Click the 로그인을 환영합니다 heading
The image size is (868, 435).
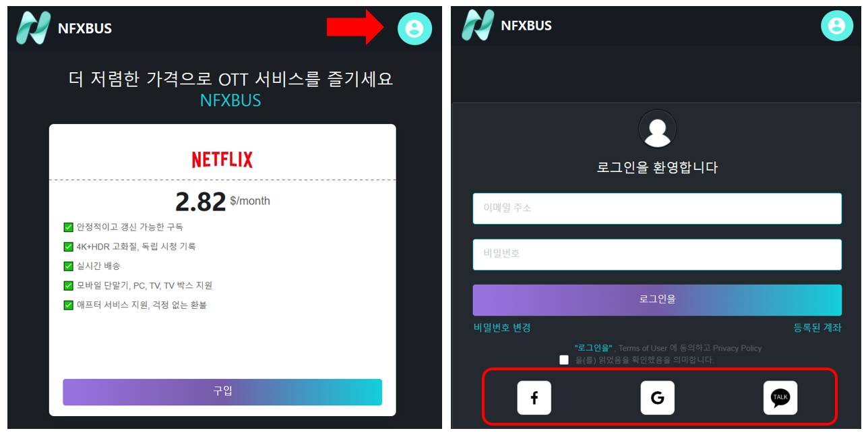click(657, 167)
